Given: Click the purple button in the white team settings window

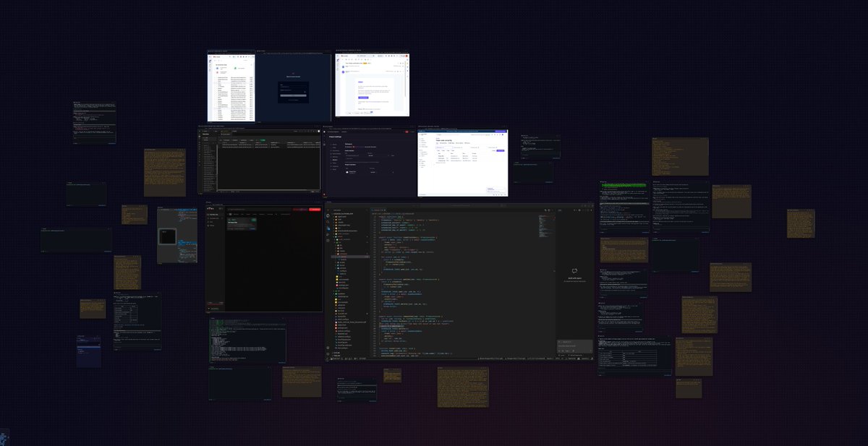Looking at the screenshot, I should 501,150.
